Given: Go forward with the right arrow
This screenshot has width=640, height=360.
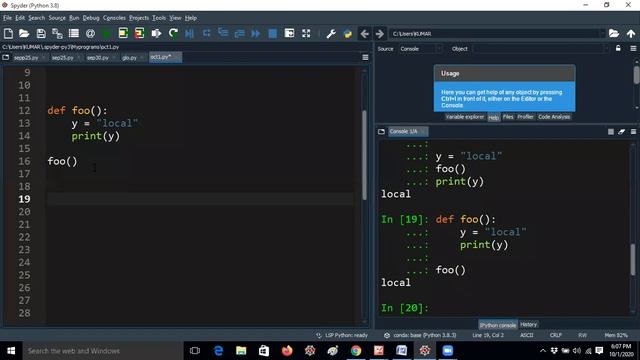Looking at the screenshot, I should click(x=380, y=33).
